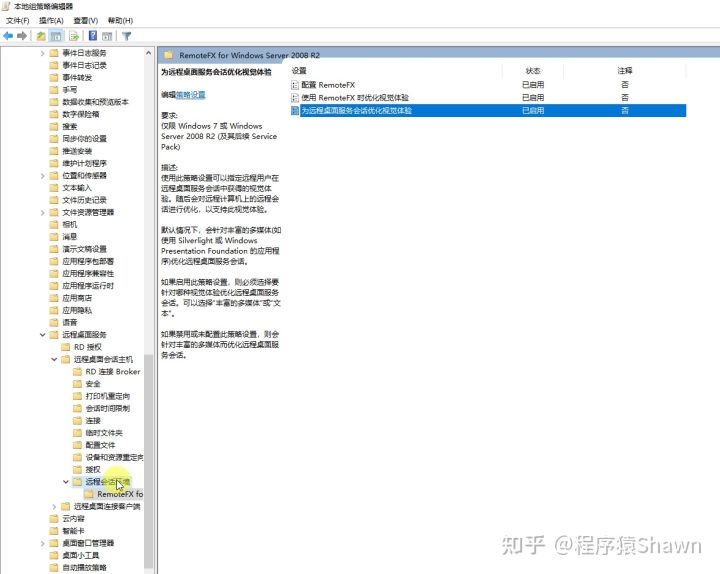This screenshot has height=574, width=720.
Task: Expand the 文件资源管理器 tree node
Action: [x=42, y=212]
